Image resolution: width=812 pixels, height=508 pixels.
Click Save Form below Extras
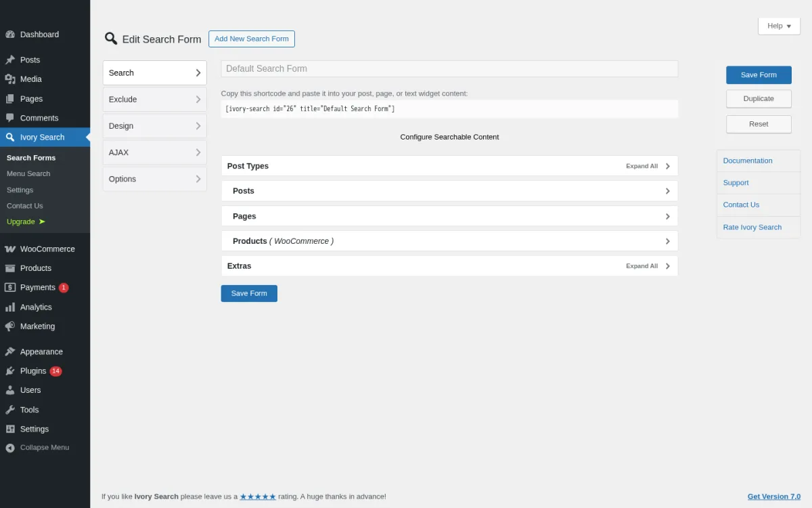tap(249, 293)
